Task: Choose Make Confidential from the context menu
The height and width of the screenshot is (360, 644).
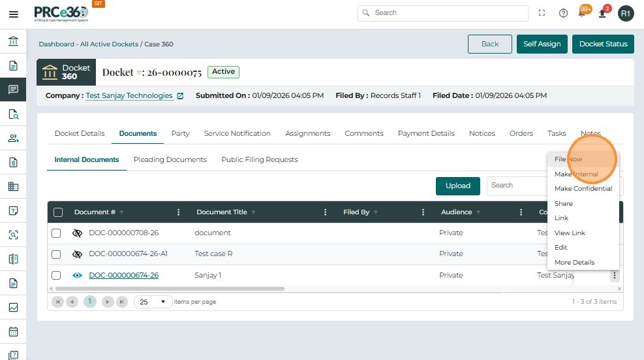Action: tap(583, 188)
